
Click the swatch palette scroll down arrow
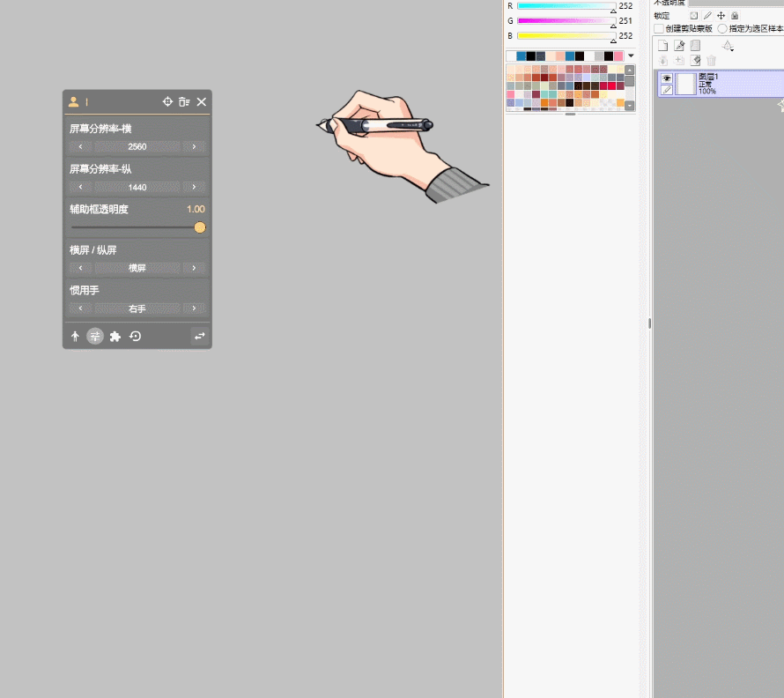coord(630,106)
